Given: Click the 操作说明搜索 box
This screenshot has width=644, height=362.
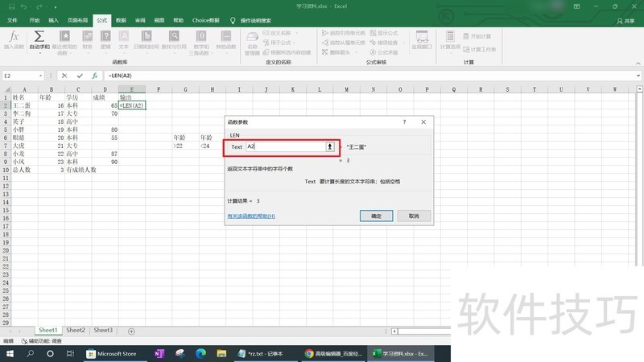Looking at the screenshot, I should pyautogui.click(x=255, y=20).
